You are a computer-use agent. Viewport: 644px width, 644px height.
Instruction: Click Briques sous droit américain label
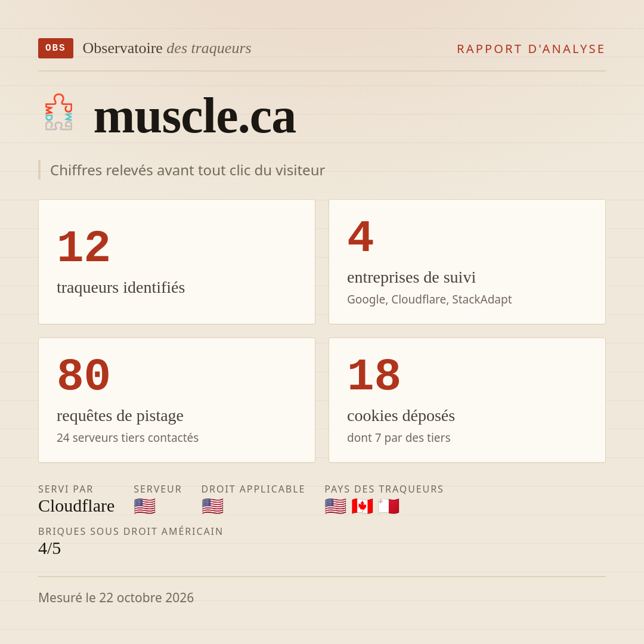coord(131,531)
